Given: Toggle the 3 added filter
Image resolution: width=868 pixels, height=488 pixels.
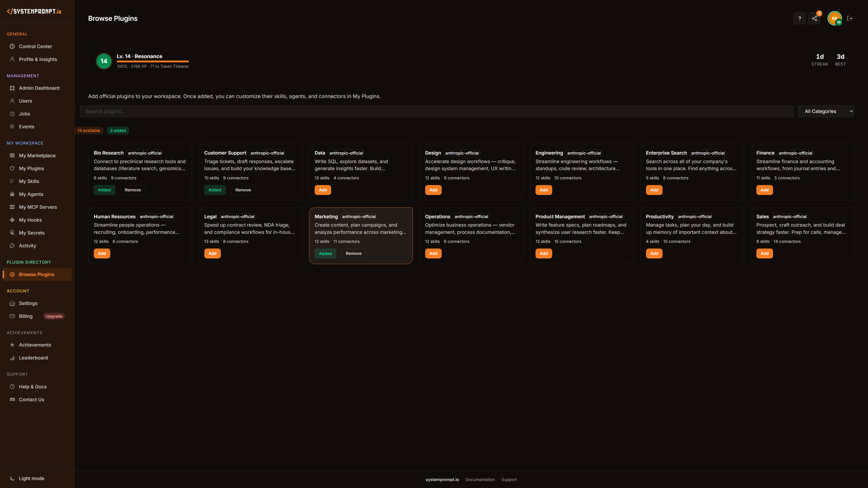Looking at the screenshot, I should click(118, 130).
